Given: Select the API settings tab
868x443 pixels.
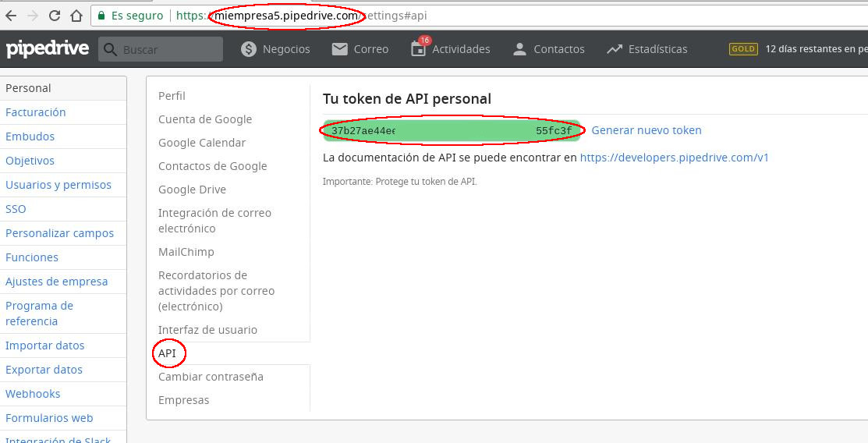Looking at the screenshot, I should point(168,353).
